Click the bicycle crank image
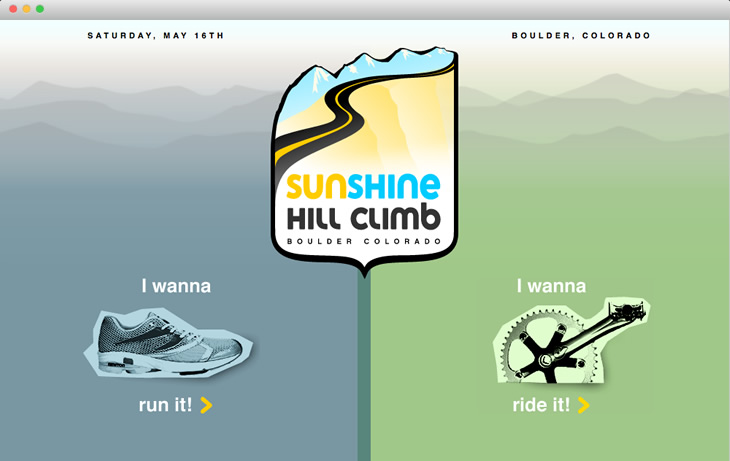The height and width of the screenshot is (461, 730). tap(572, 341)
